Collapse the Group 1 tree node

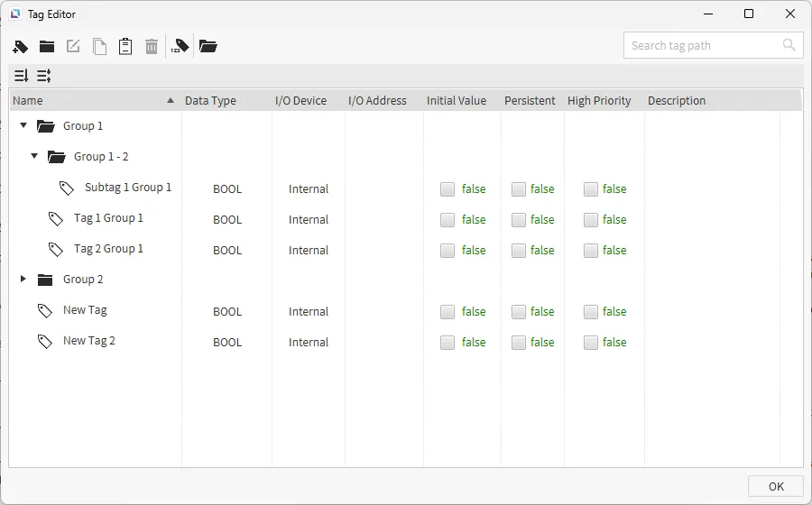24,126
